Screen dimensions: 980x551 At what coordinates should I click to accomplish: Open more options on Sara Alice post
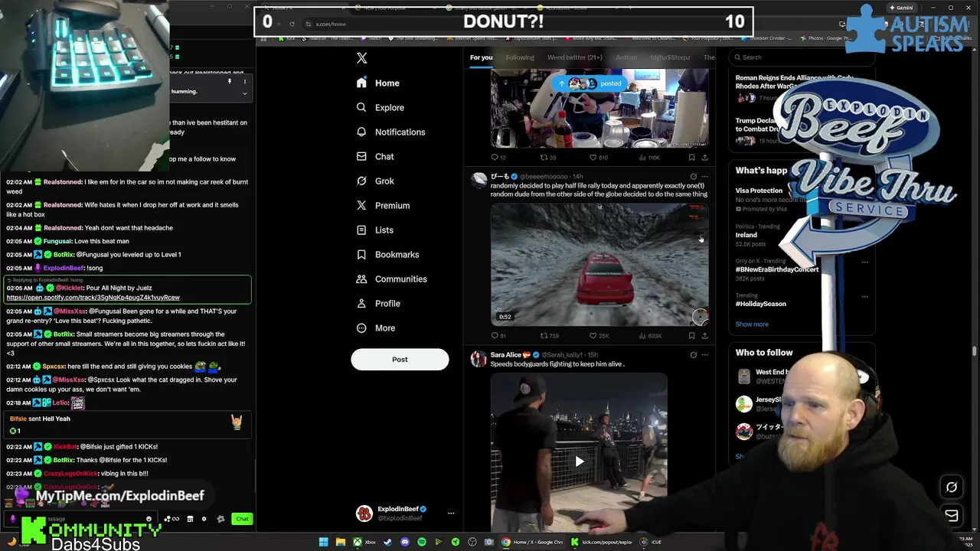[705, 355]
